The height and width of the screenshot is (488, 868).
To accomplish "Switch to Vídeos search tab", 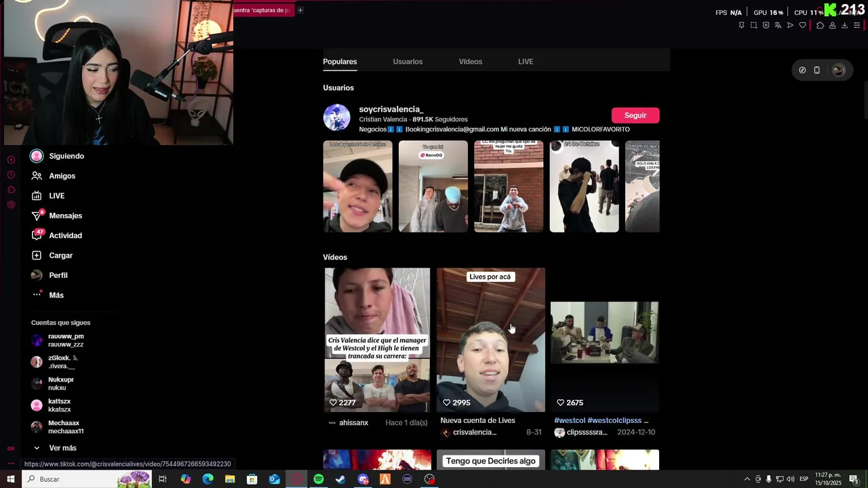I will click(470, 62).
